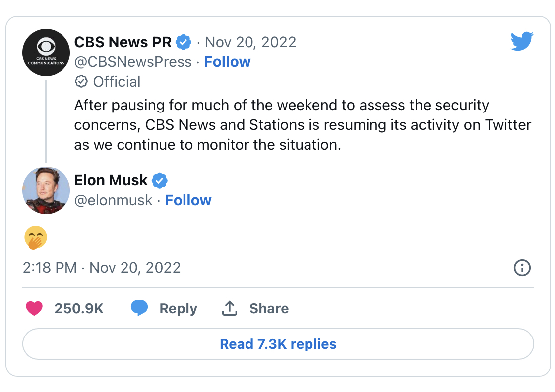555x392 pixels.
Task: Like the tweet with heart icon
Action: [x=34, y=308]
